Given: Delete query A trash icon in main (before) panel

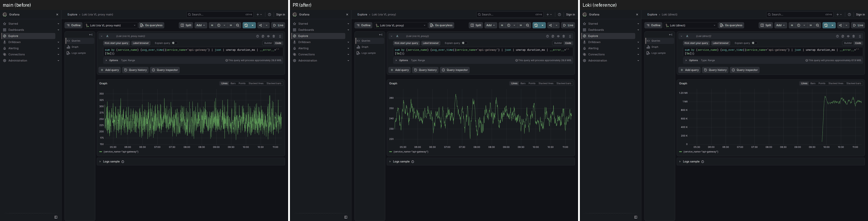Looking at the screenshot, I should tap(274, 36).
